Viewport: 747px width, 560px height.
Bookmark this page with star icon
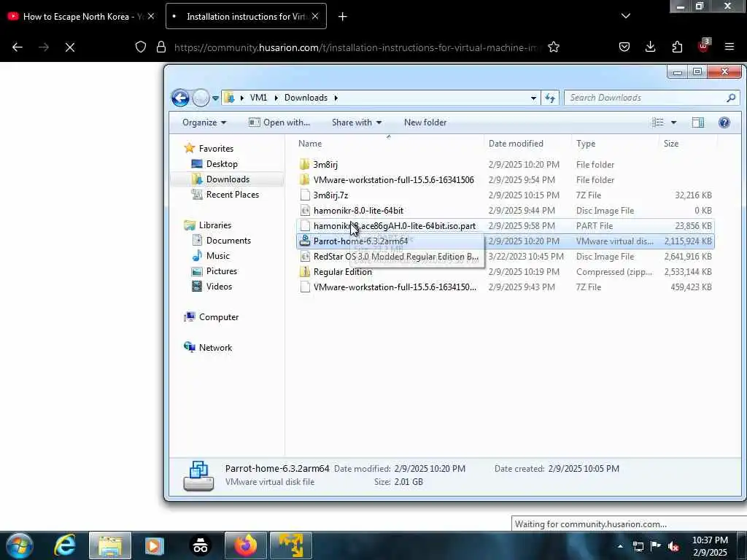pos(554,47)
